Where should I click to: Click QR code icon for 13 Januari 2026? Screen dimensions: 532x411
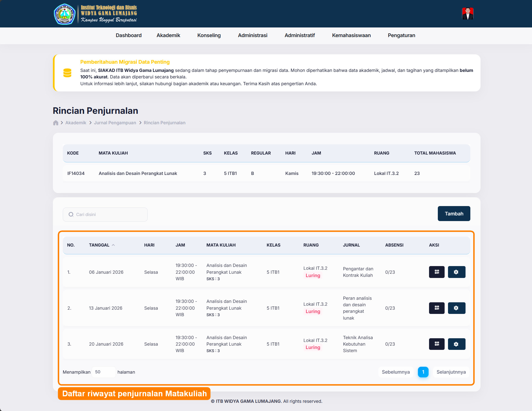click(x=436, y=308)
